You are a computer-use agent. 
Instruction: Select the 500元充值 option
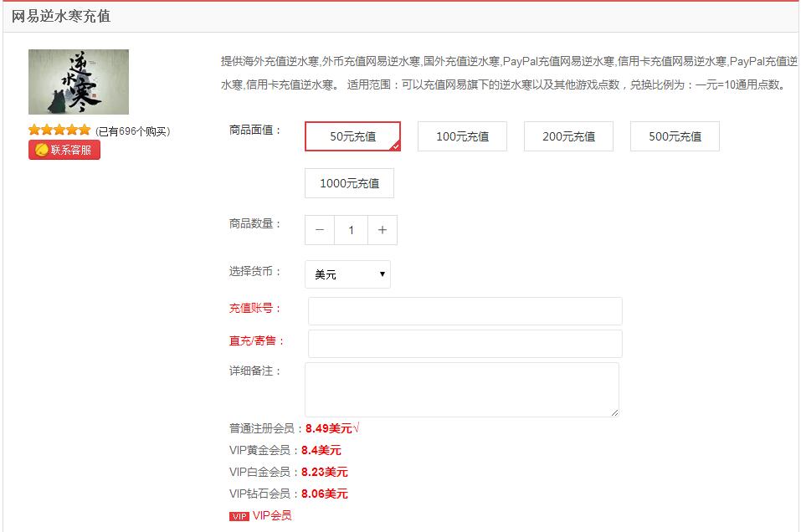[675, 136]
